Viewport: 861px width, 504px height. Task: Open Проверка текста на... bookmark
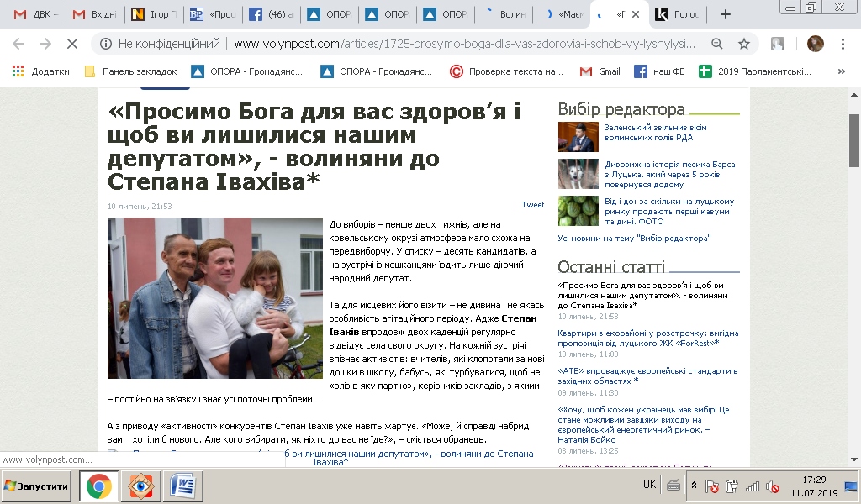(506, 71)
